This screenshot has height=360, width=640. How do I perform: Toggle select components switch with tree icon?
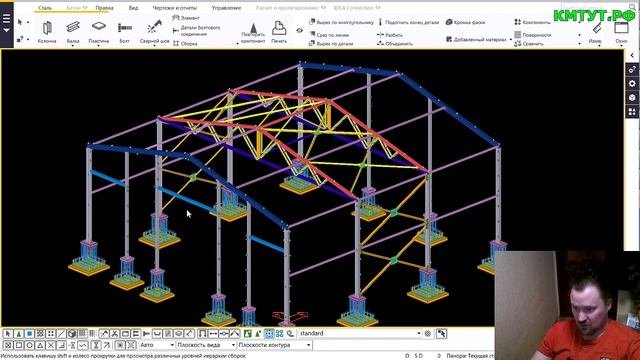[18, 333]
